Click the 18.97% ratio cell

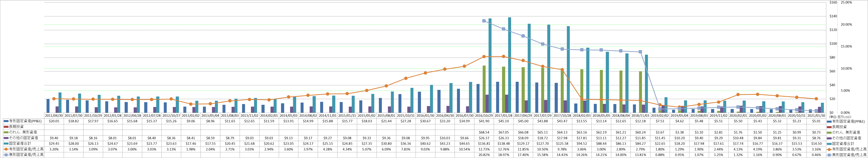(x=503, y=155)
